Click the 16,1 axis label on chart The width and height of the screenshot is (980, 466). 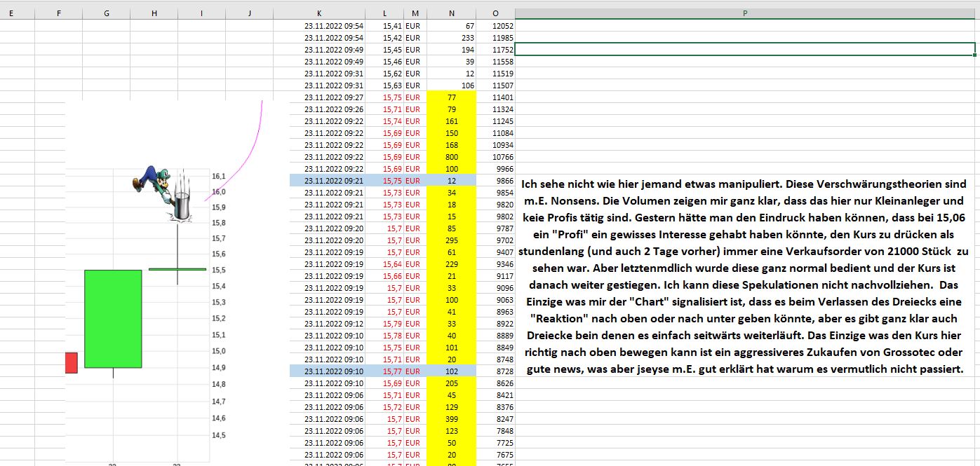(x=219, y=176)
